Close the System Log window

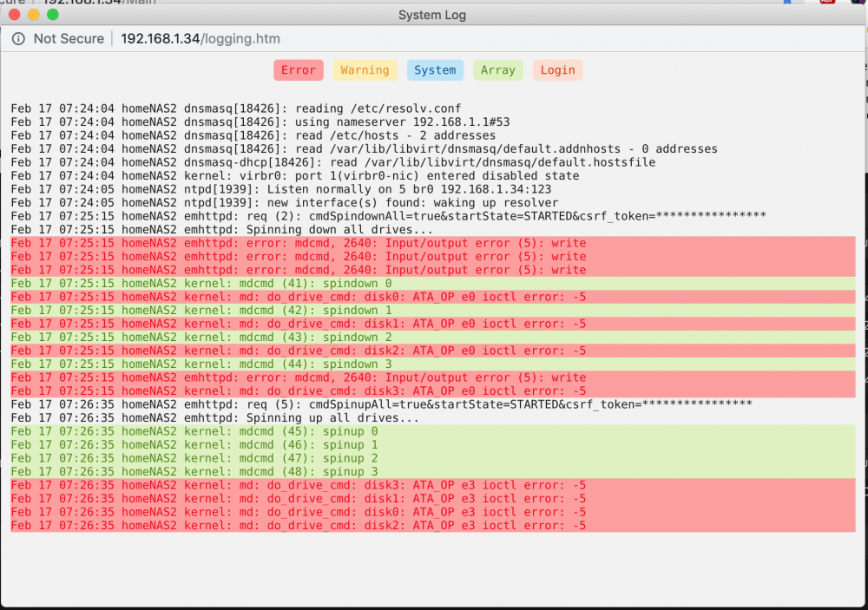tap(15, 15)
